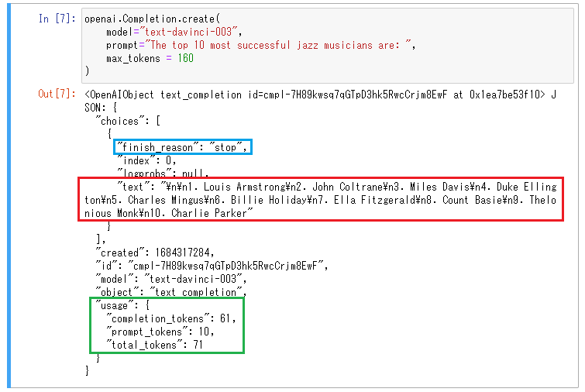
Task: Click the "object": "text_completion" line
Action: (171, 292)
